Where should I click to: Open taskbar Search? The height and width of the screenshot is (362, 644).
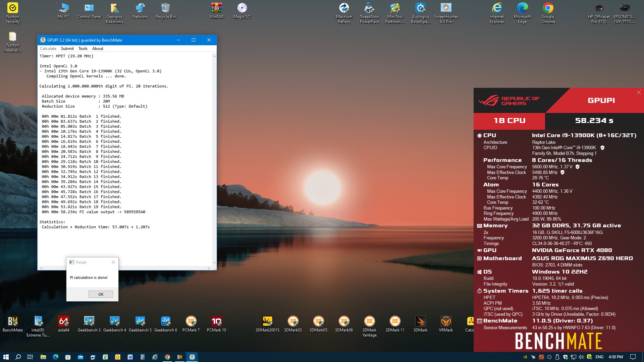tap(18, 357)
